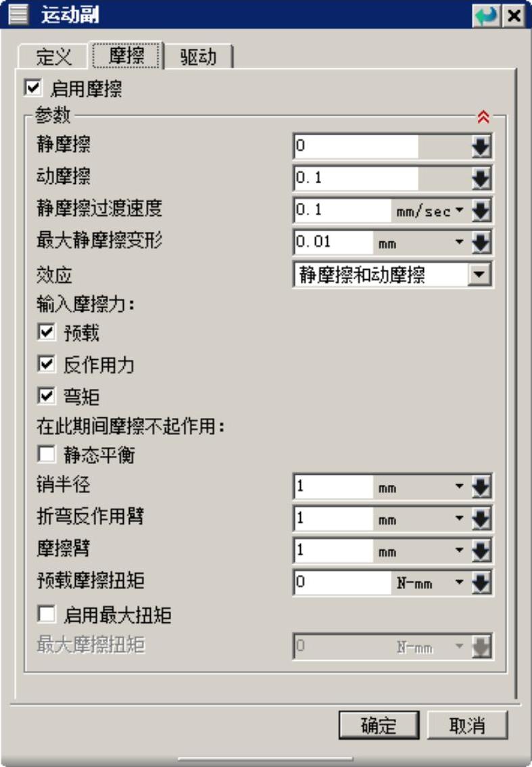Click arrow icon next to 静摩擦过渡速度
The image size is (532, 767).
[x=481, y=210]
